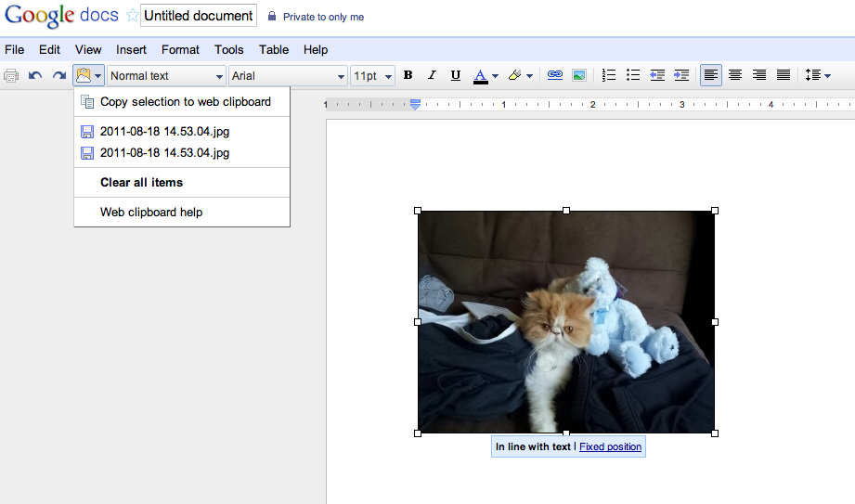This screenshot has width=855, height=504.
Task: Open the Arial font dropdown
Action: (288, 76)
